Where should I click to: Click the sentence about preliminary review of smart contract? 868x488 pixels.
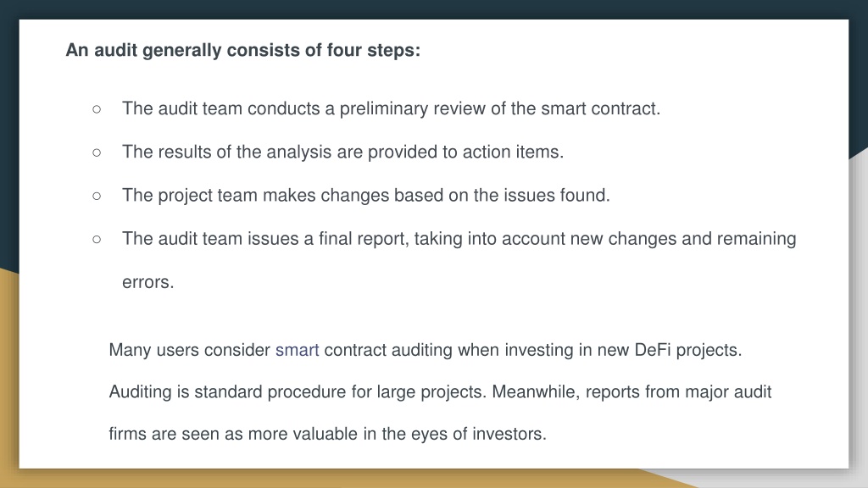point(391,108)
